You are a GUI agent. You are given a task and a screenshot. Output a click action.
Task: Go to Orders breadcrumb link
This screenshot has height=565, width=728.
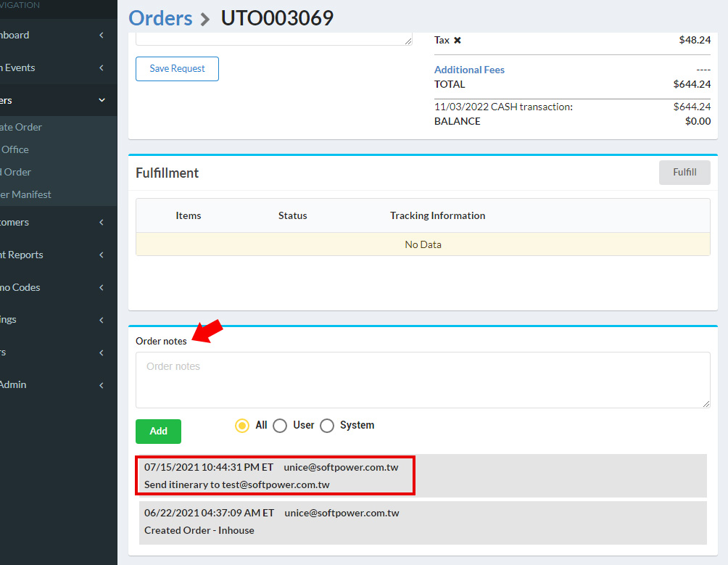point(160,17)
